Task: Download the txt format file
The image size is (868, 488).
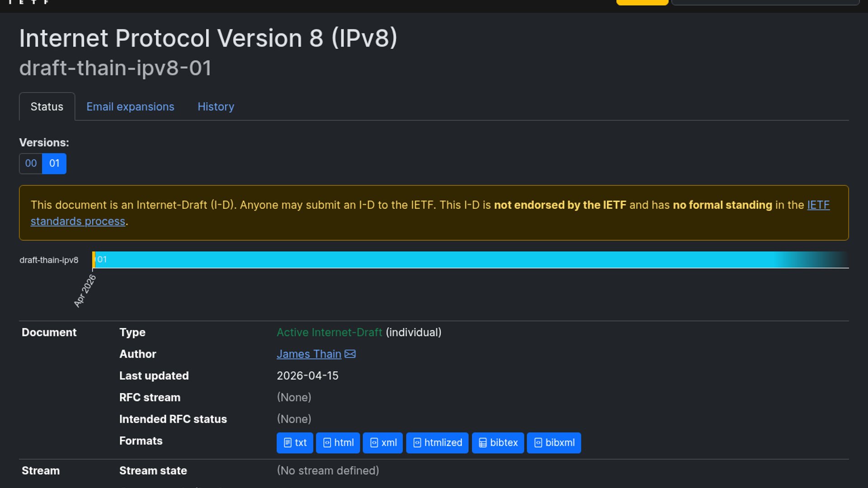Action: (x=295, y=443)
